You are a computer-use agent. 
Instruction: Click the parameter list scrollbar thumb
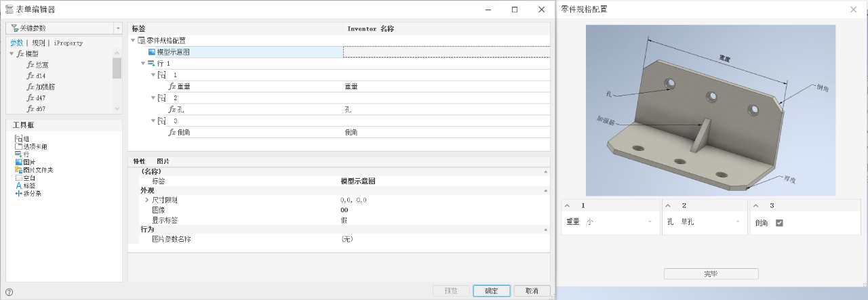(x=117, y=68)
